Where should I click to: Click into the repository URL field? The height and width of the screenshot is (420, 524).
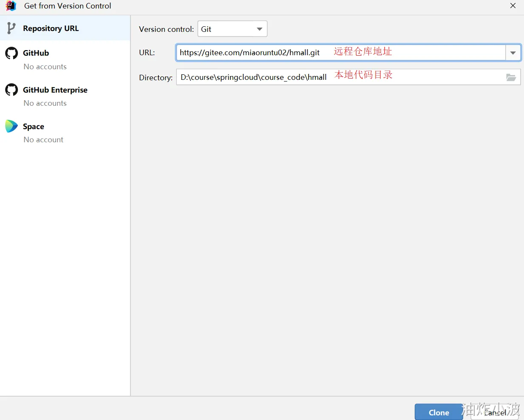coord(341,53)
